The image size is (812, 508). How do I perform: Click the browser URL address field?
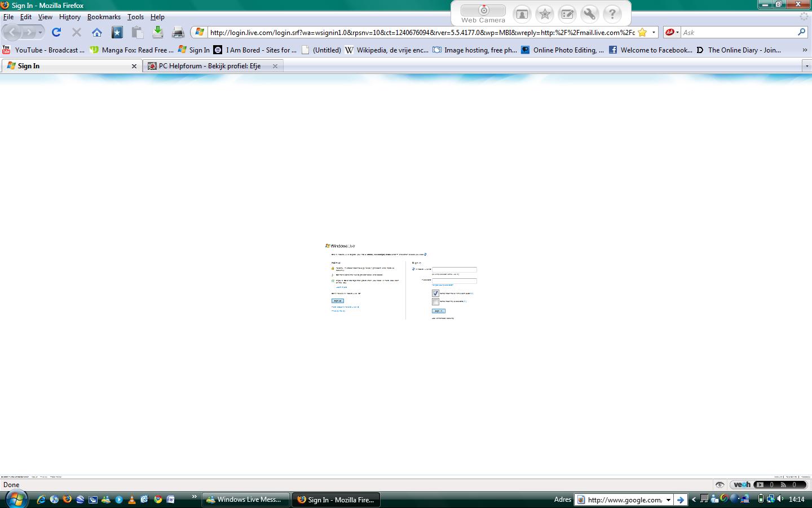coord(422,32)
